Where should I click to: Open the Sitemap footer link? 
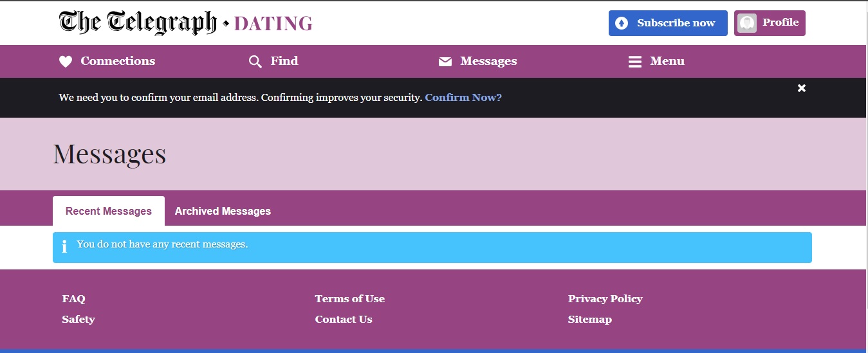tap(590, 320)
